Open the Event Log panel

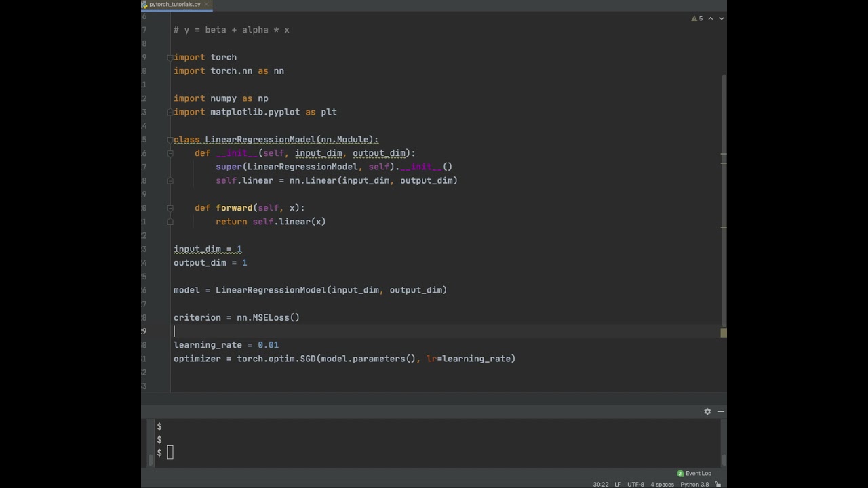click(694, 473)
